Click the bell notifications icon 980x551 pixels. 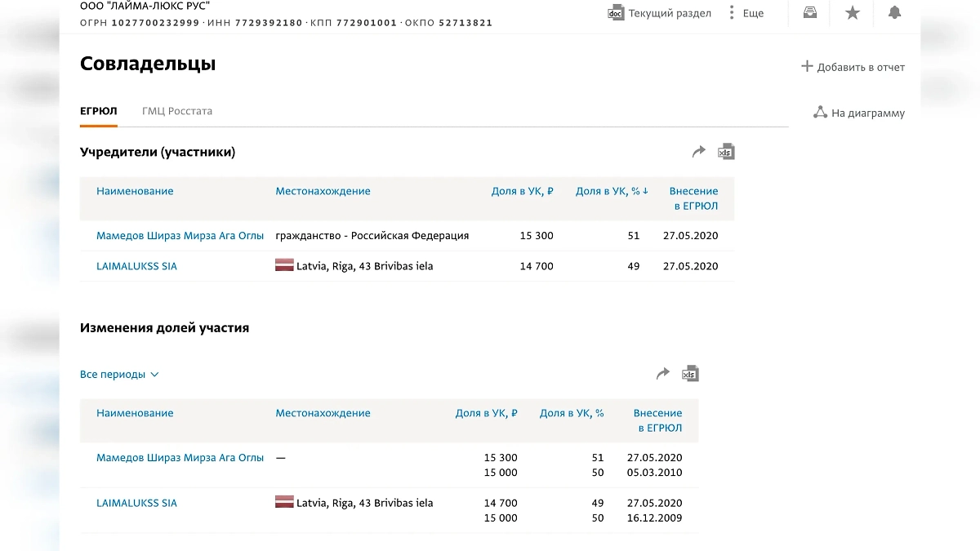(894, 12)
